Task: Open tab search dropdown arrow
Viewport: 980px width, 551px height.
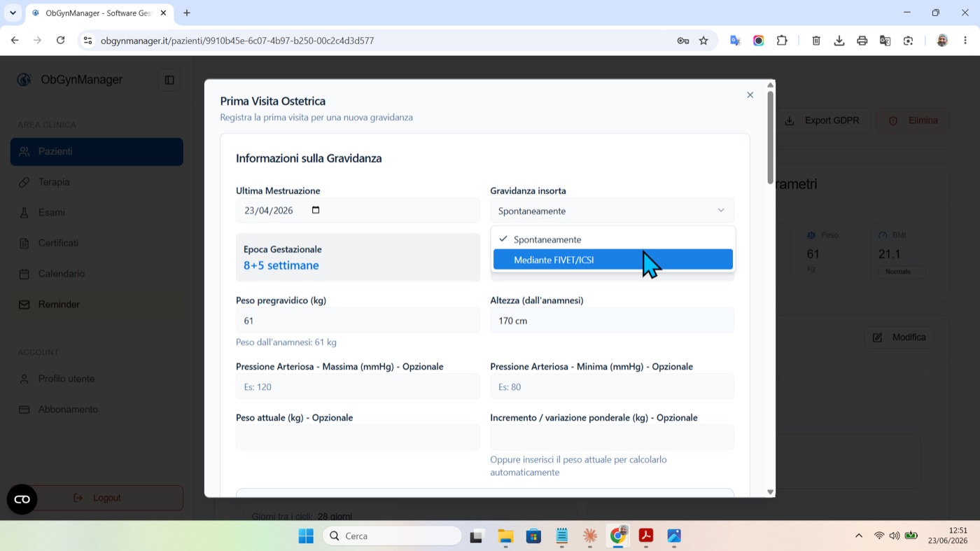Action: pos(13,13)
